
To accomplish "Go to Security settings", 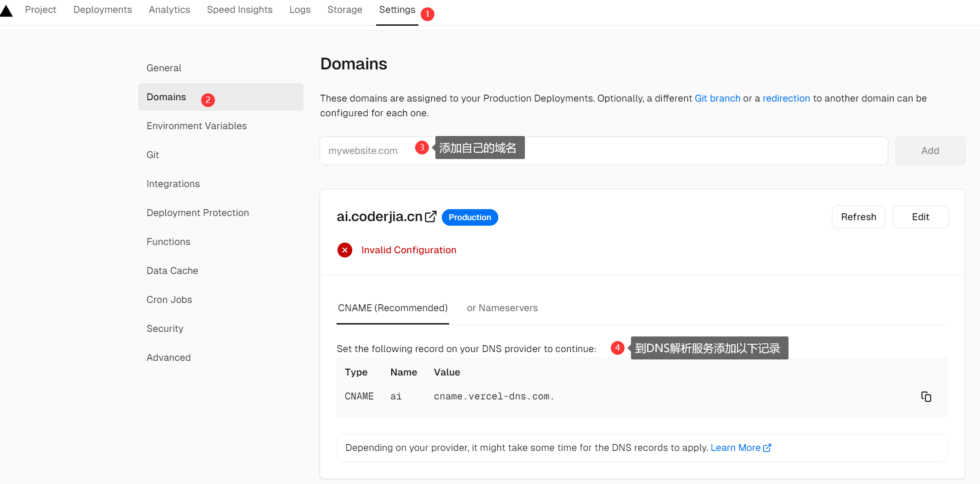I will [165, 329].
